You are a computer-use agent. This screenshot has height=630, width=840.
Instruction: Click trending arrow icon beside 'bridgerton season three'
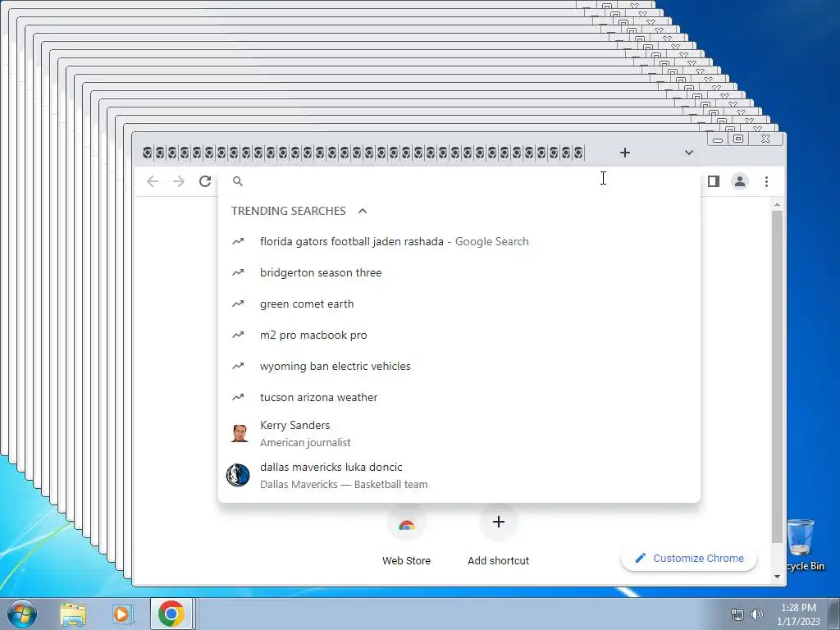238,272
